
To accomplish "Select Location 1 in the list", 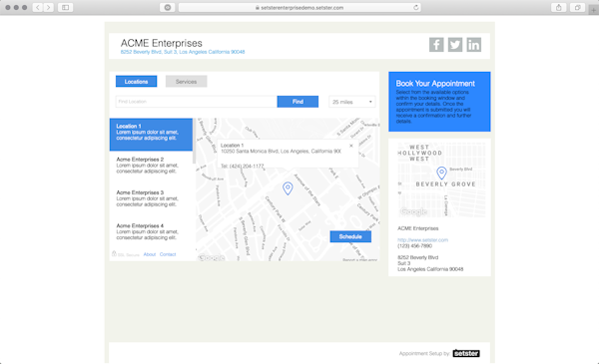I will tap(151, 135).
